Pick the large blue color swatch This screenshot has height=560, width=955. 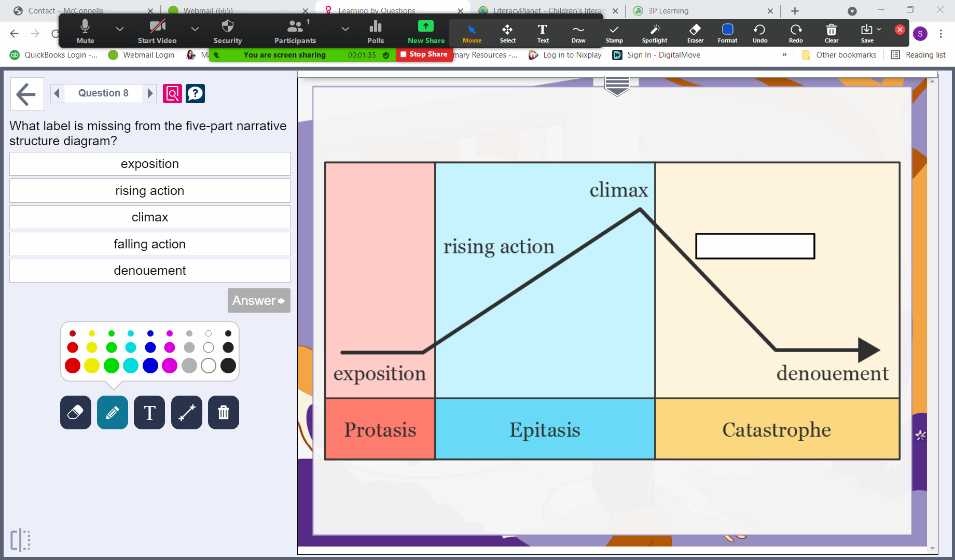click(x=150, y=366)
